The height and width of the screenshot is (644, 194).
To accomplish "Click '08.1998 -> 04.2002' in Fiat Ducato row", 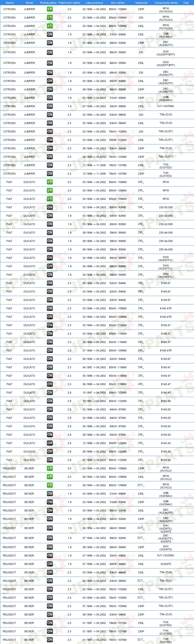I will click(94, 435).
